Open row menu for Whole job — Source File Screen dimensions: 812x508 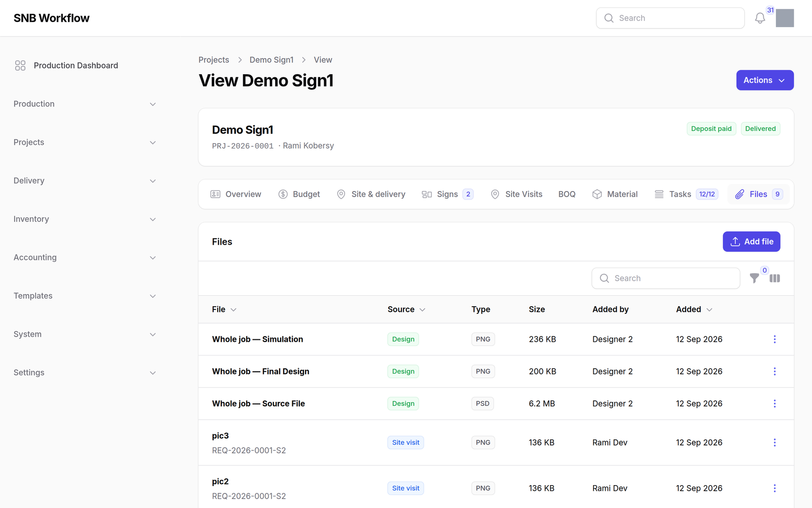(x=774, y=403)
